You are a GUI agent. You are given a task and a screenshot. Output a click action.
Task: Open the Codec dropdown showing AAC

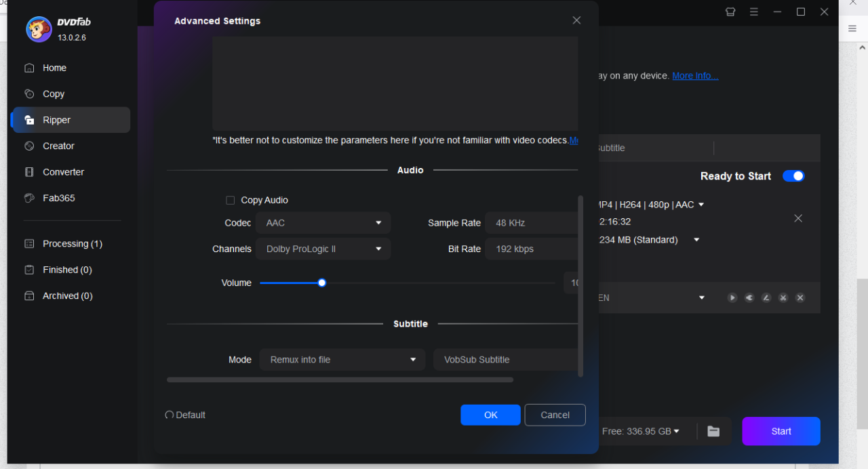pos(323,223)
